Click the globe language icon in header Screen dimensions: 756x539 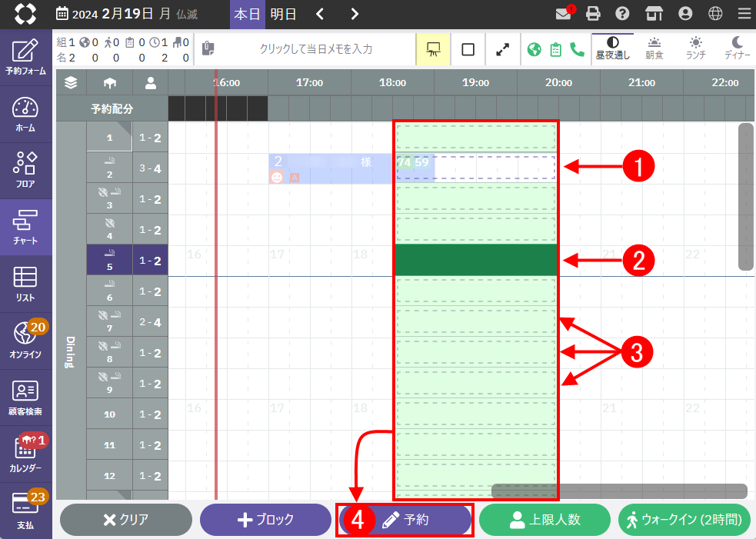715,13
